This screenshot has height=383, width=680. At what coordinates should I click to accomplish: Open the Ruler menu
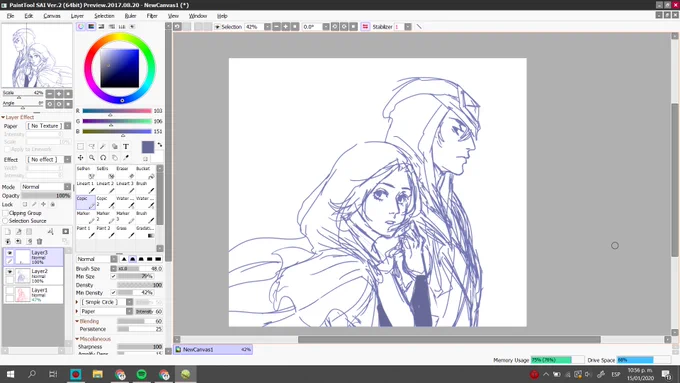click(x=130, y=16)
